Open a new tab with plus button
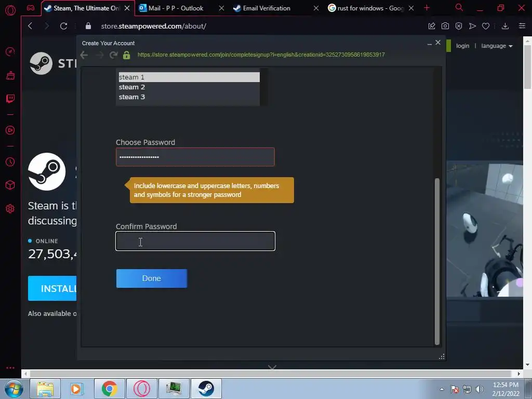This screenshot has width=532, height=399. coord(427,8)
